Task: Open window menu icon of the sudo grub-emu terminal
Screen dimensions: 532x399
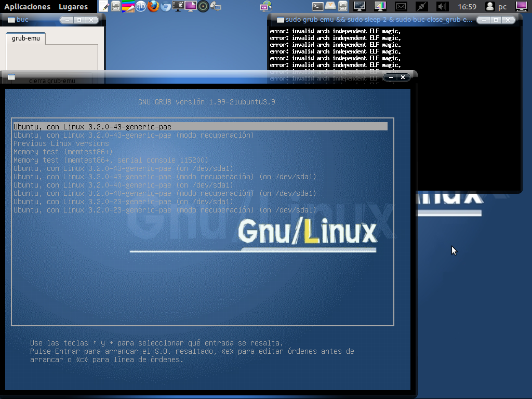Action: pyautogui.click(x=280, y=20)
